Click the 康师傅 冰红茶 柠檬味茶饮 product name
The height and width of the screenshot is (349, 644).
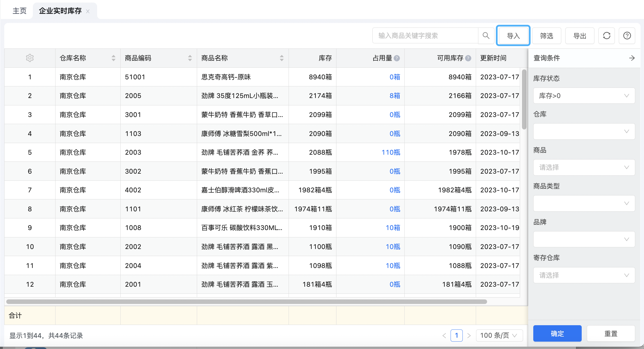[x=242, y=209]
